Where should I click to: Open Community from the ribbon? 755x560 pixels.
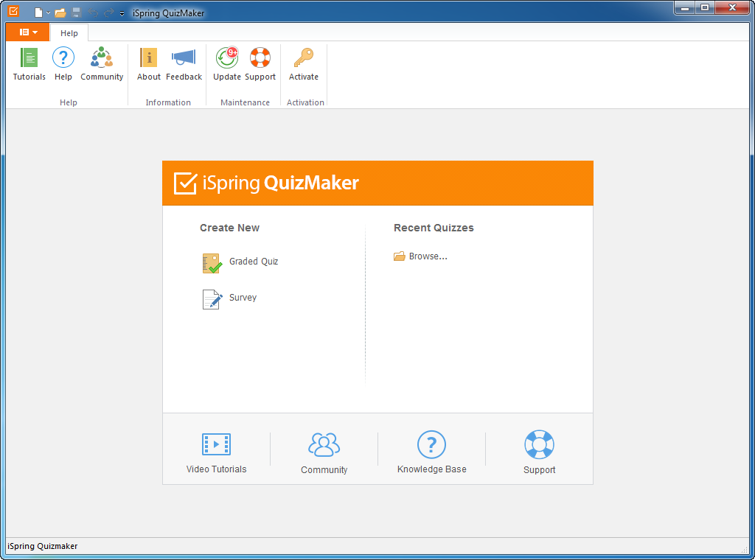(102, 64)
